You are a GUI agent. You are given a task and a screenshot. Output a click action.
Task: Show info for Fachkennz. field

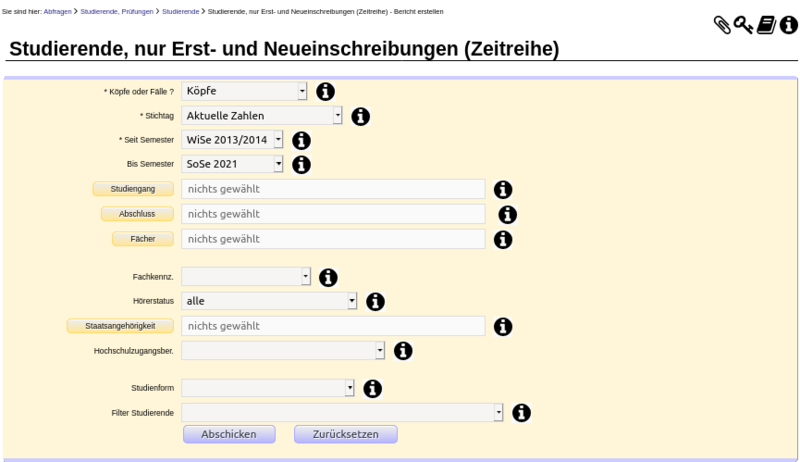tap(328, 277)
